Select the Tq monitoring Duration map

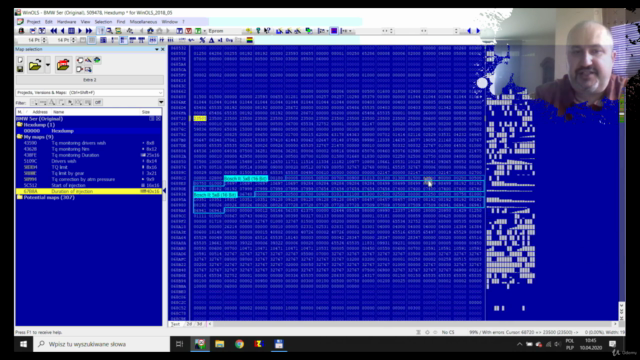89,155
